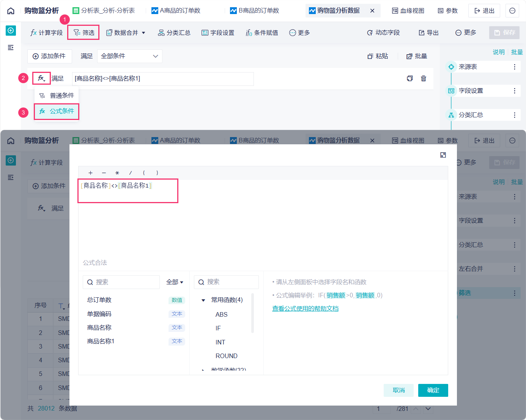Click the green plus add icon in left sidebar
This screenshot has width=526, height=420.
point(11,30)
